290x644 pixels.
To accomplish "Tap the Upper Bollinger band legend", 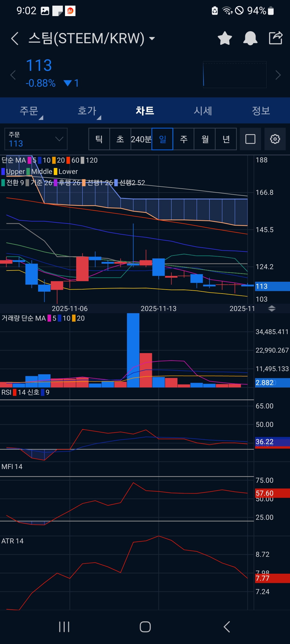I will pos(13,171).
